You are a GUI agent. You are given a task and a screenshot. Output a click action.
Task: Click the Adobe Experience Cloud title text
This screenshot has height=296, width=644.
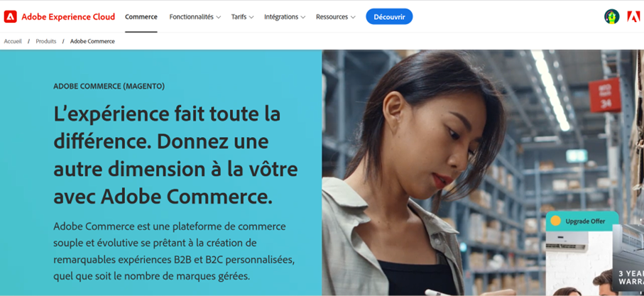68,17
